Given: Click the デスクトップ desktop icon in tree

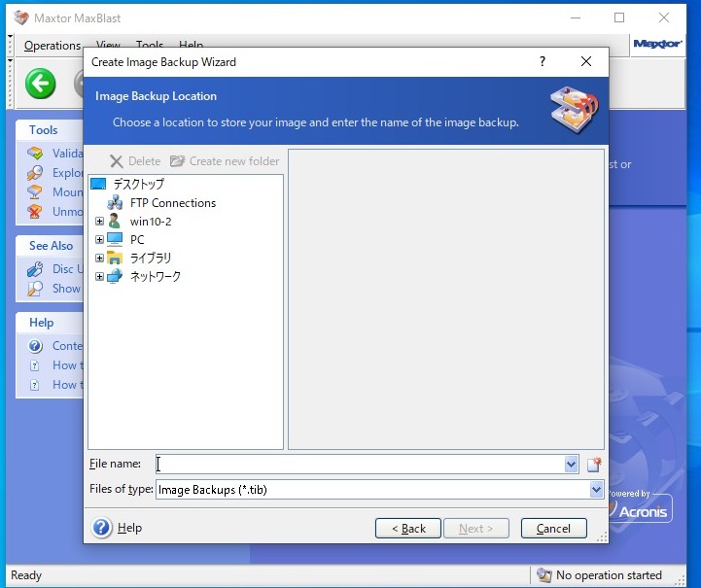Looking at the screenshot, I should [x=98, y=184].
